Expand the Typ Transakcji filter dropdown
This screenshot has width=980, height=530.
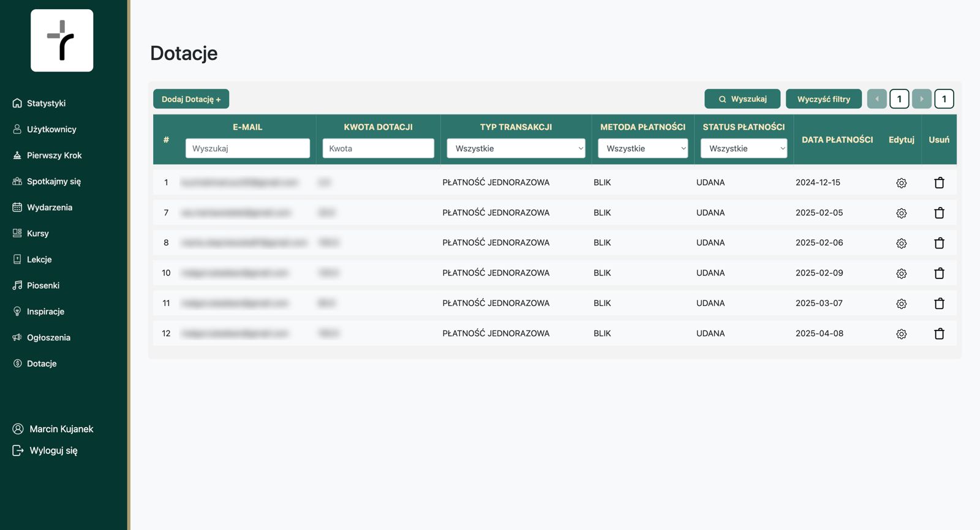pyautogui.click(x=516, y=148)
